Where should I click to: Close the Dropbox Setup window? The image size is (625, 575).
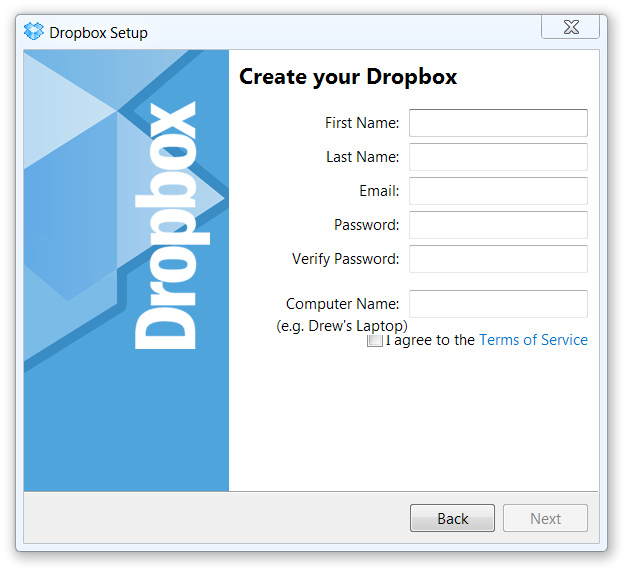coord(570,27)
